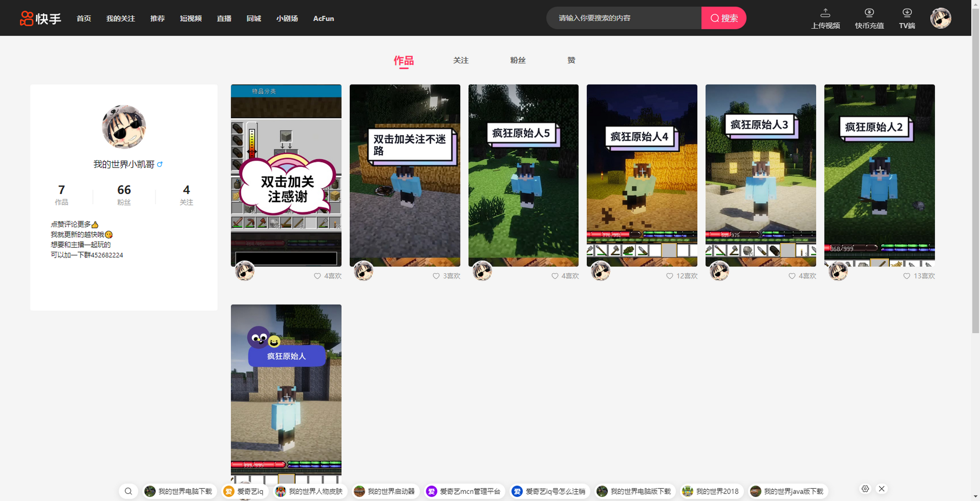
Task: Open 同城 in navigation
Action: (254, 18)
